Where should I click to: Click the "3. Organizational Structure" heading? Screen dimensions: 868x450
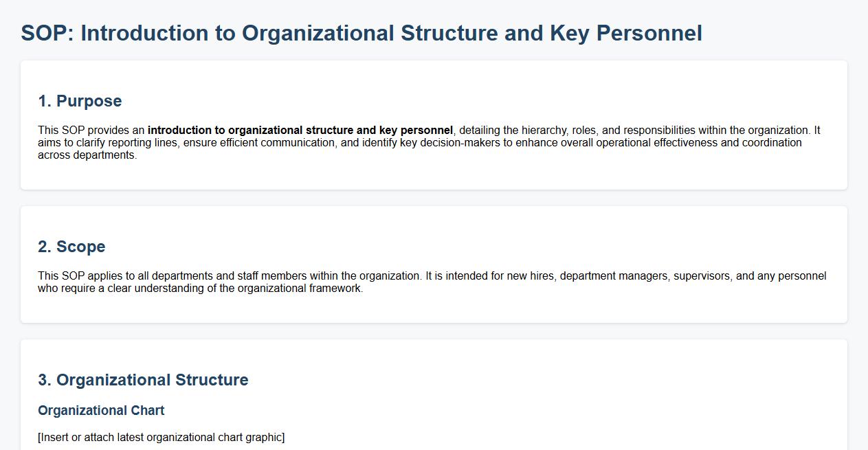pos(143,380)
